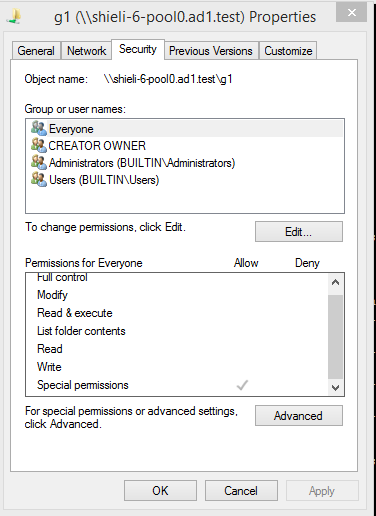Click the Write permission row
The image size is (376, 516).
click(177, 367)
